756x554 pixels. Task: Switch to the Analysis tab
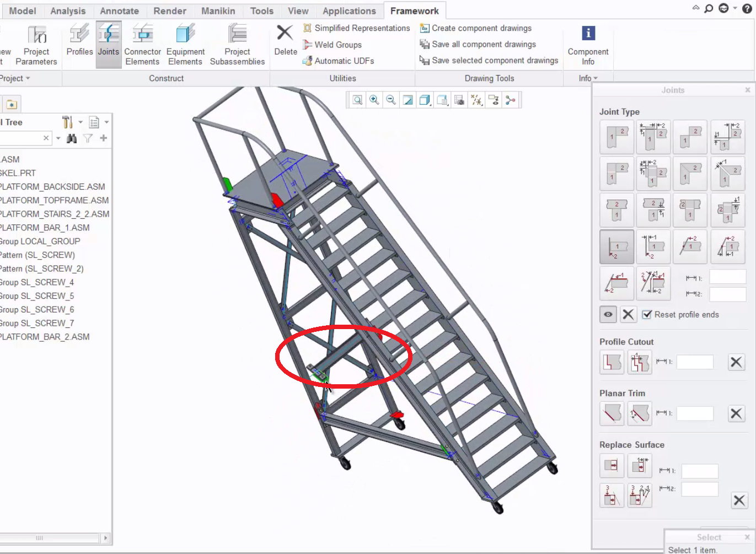pyautogui.click(x=68, y=11)
